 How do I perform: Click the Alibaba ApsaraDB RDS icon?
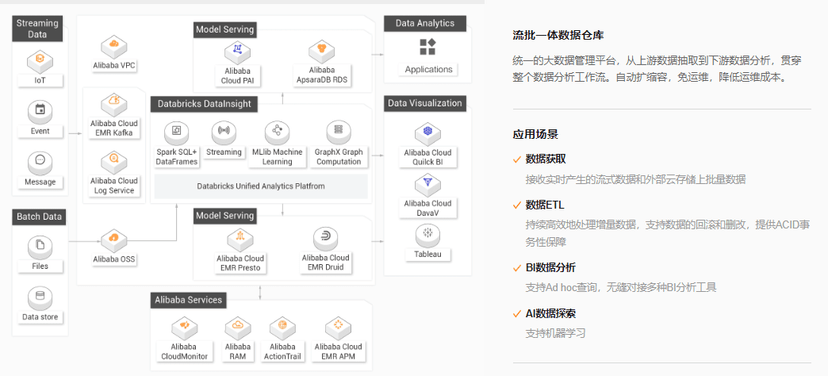coord(322,52)
